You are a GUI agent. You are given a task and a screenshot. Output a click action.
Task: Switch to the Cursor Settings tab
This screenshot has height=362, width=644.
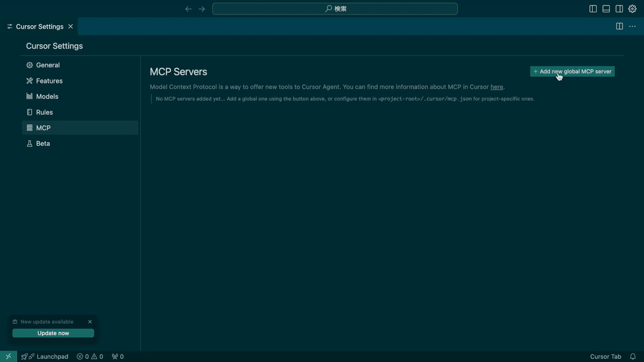[x=39, y=26]
